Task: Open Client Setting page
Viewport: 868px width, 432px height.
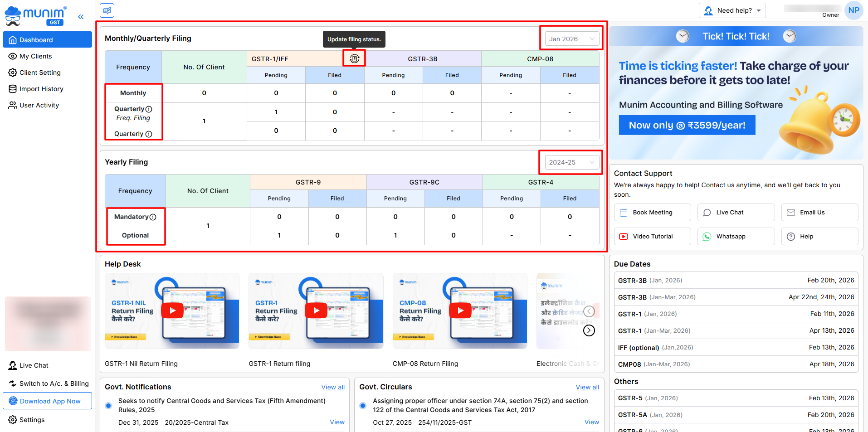Action: coord(39,73)
